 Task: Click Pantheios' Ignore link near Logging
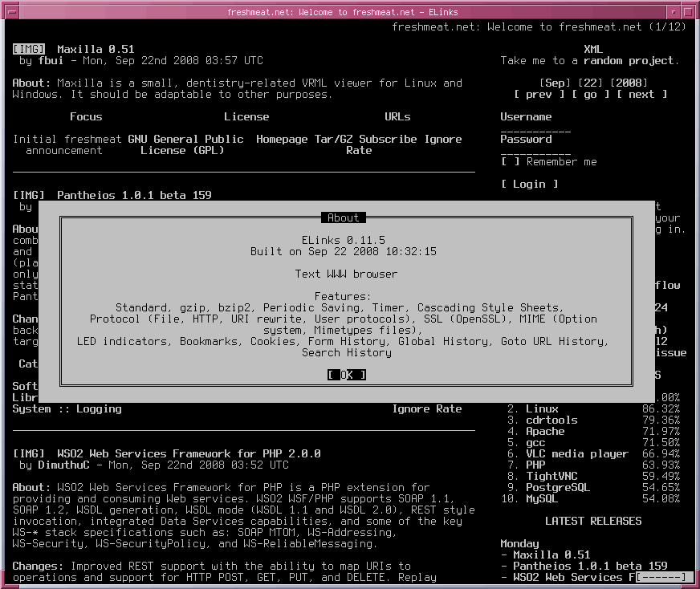point(411,408)
